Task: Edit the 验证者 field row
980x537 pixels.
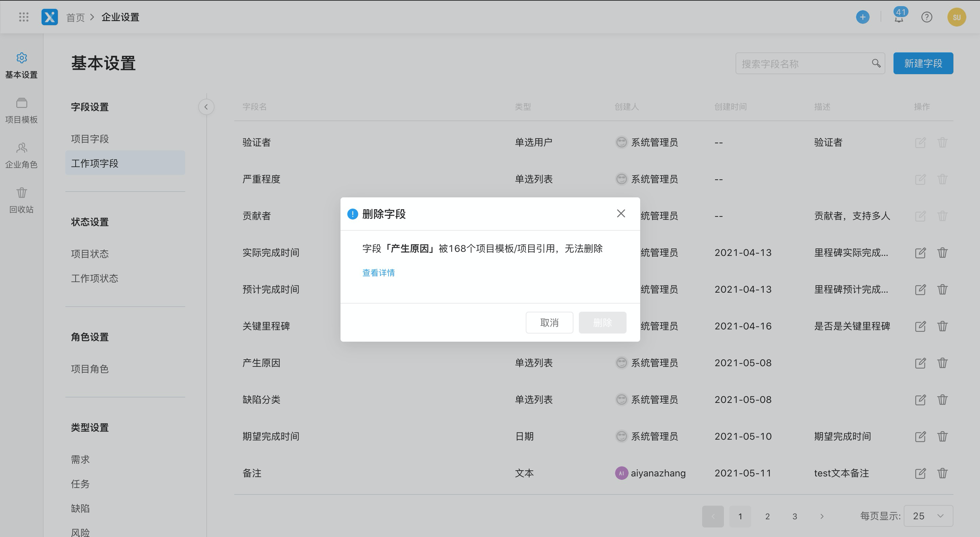Action: (x=920, y=143)
